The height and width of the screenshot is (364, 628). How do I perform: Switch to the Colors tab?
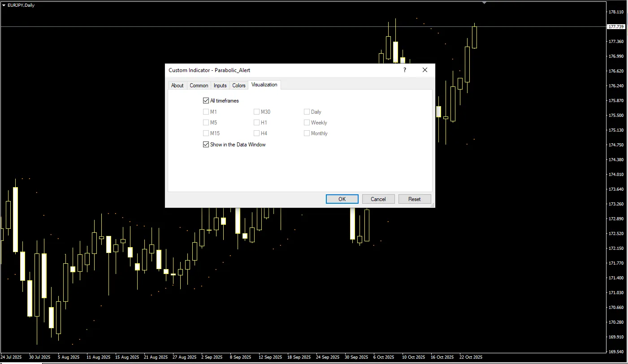[239, 86]
